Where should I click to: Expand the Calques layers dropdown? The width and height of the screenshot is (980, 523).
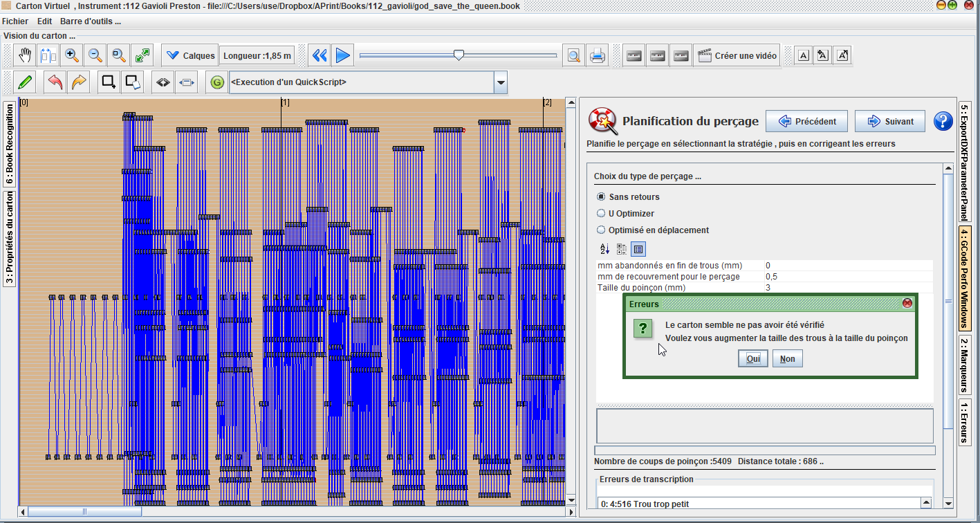[189, 56]
